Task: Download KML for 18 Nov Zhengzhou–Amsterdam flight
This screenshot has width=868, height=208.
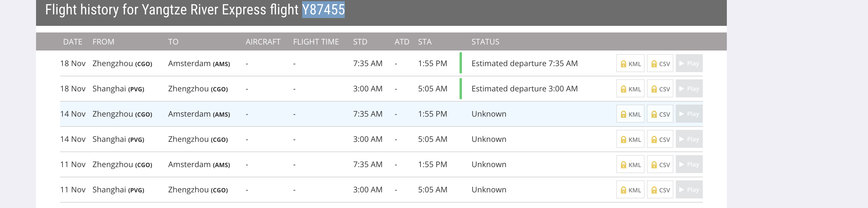Action: click(x=630, y=63)
